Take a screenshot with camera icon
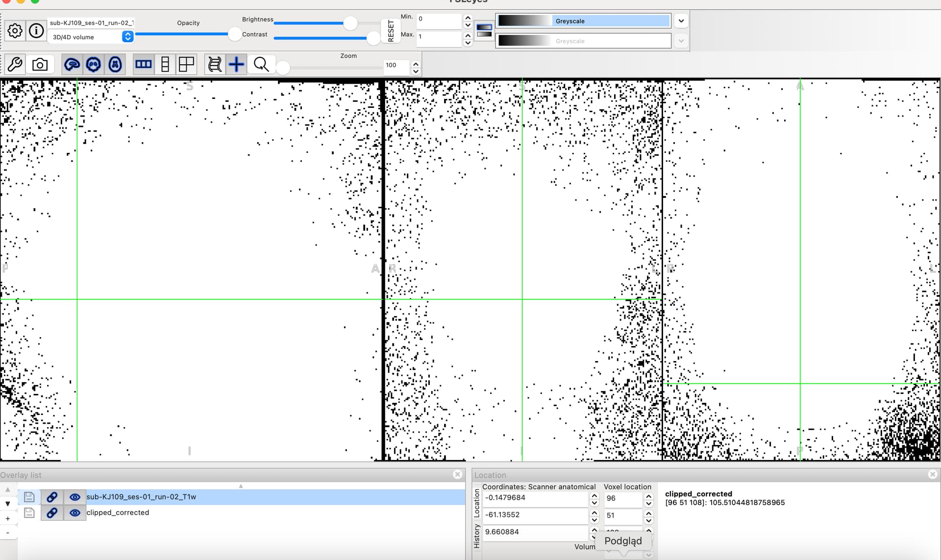The height and width of the screenshot is (560, 941). 40,65
